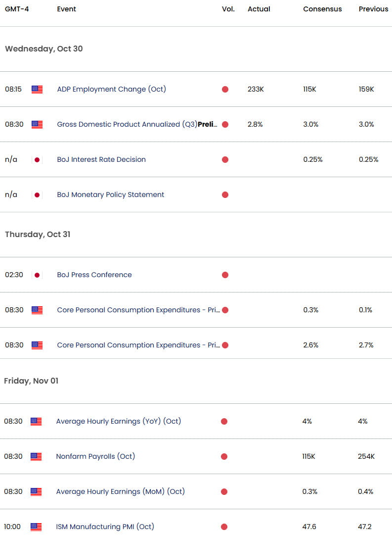The width and height of the screenshot is (392, 535).
Task: Open the Nonfarm Payrolls (Oct) event link
Action: 95,456
